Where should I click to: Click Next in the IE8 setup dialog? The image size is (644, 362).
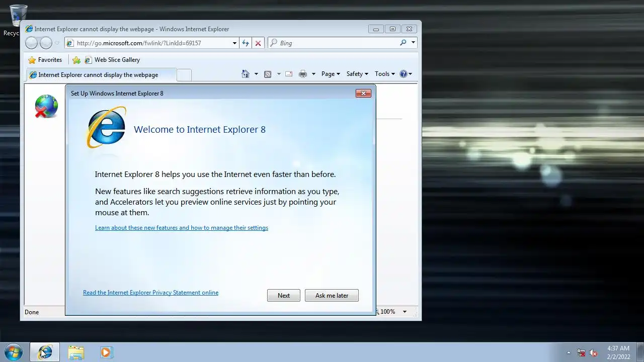[x=284, y=296]
